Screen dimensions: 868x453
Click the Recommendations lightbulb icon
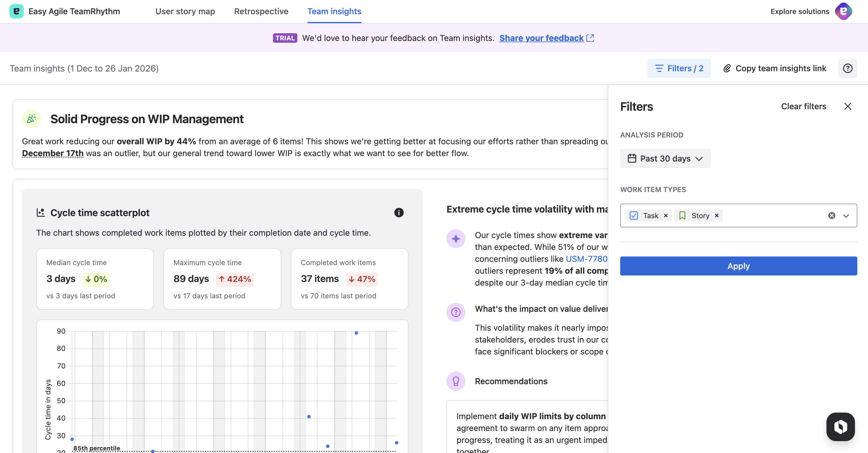(456, 381)
